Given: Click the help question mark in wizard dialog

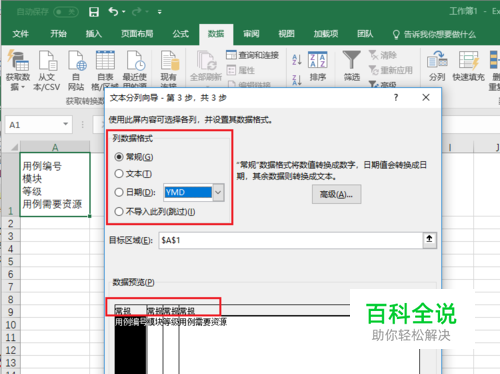Looking at the screenshot, I should coord(396,98).
